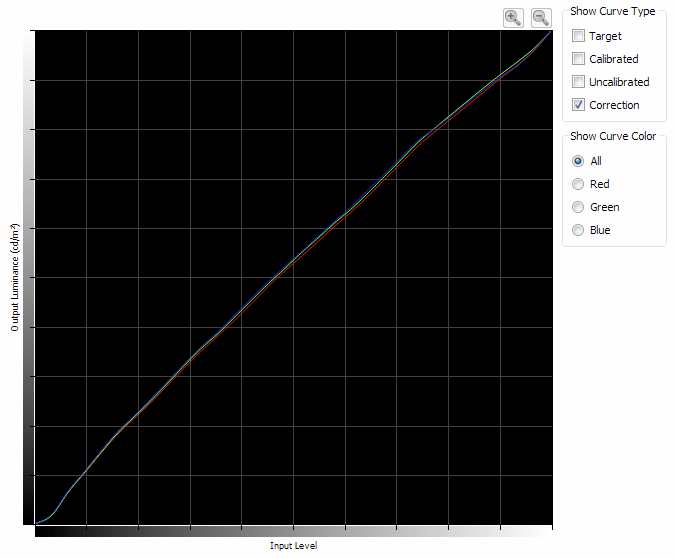The width and height of the screenshot is (677, 558).
Task: Uncheck the Correction curve checkbox
Action: 579,105
